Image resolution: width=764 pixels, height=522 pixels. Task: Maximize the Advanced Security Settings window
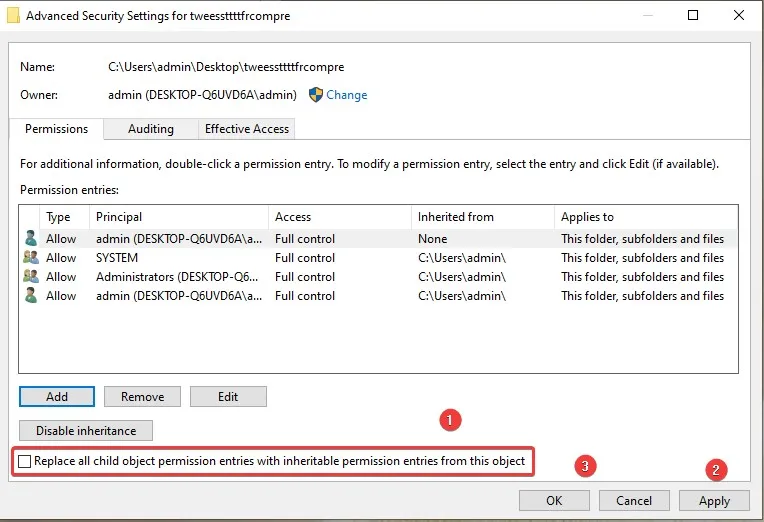[693, 15]
